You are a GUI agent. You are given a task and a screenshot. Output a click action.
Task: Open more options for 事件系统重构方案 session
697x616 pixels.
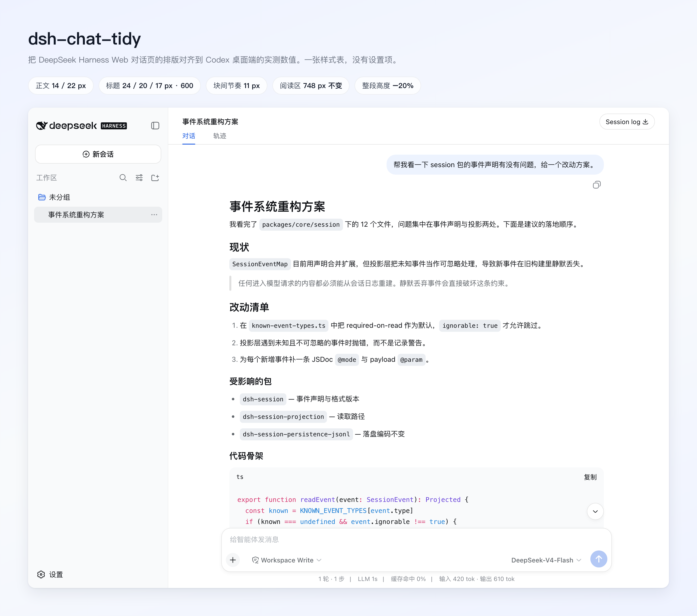[154, 215]
